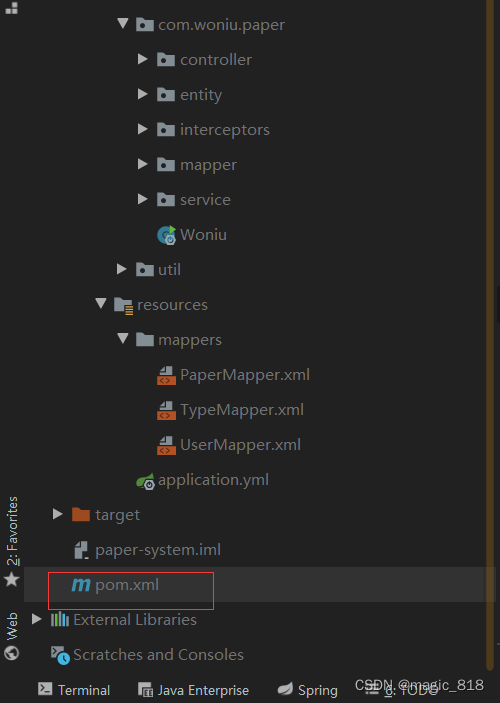This screenshot has height=703, width=500.
Task: Select the resources folder label
Action: pyautogui.click(x=173, y=305)
